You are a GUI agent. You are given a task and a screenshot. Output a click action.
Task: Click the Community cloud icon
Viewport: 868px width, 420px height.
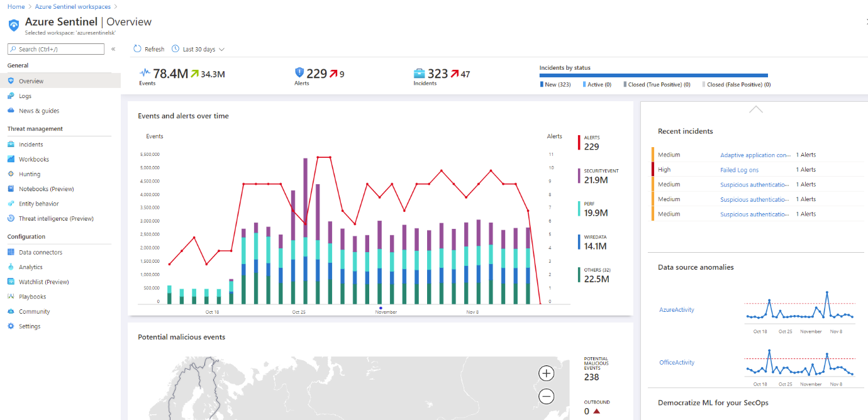tap(11, 311)
